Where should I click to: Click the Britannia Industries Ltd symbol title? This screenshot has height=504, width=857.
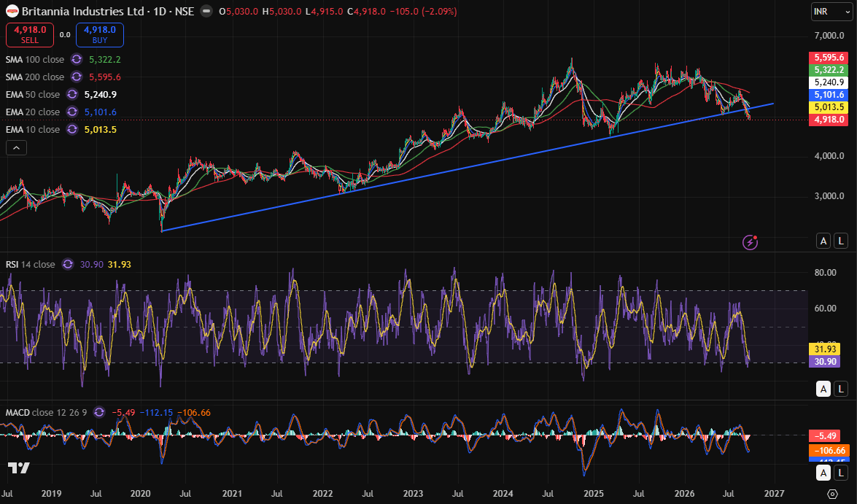[82, 11]
